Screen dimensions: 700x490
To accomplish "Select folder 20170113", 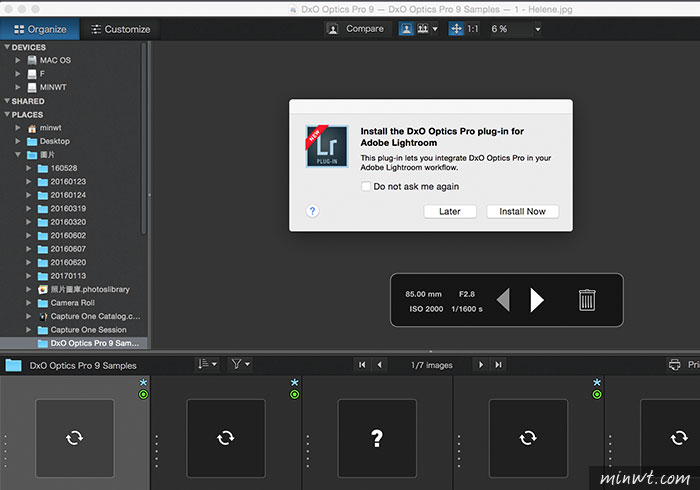I will [68, 276].
